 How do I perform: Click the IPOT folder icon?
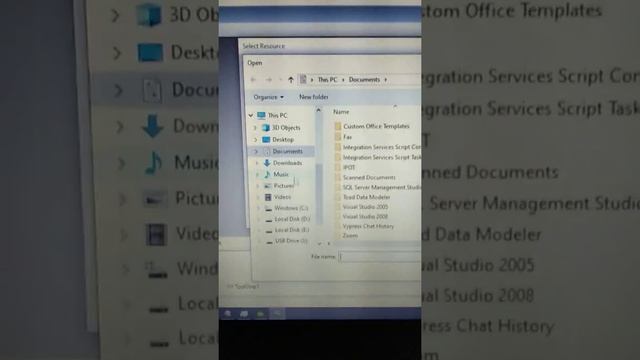tap(338, 167)
